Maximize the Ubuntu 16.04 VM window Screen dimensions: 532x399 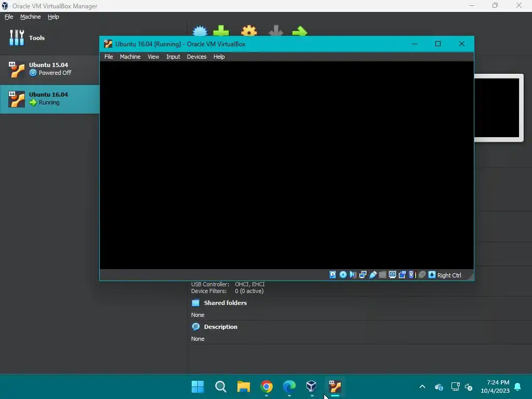(x=438, y=44)
